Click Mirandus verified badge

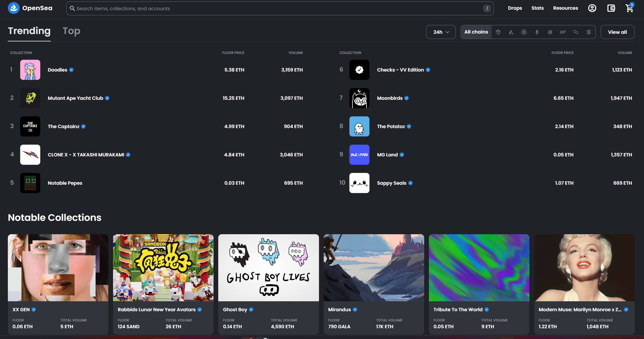[355, 309]
